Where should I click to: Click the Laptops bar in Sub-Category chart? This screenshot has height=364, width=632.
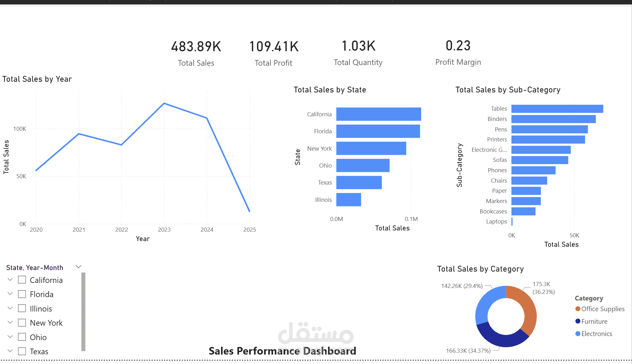coord(512,221)
